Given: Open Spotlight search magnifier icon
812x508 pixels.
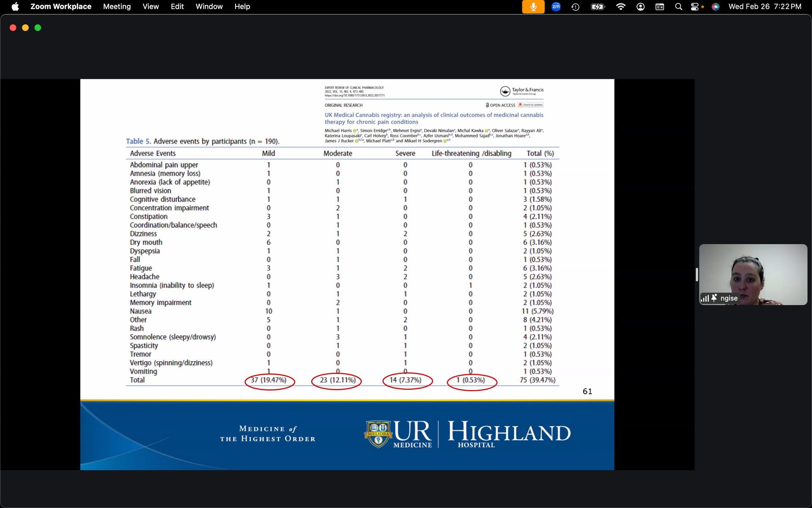Looking at the screenshot, I should click(678, 7).
